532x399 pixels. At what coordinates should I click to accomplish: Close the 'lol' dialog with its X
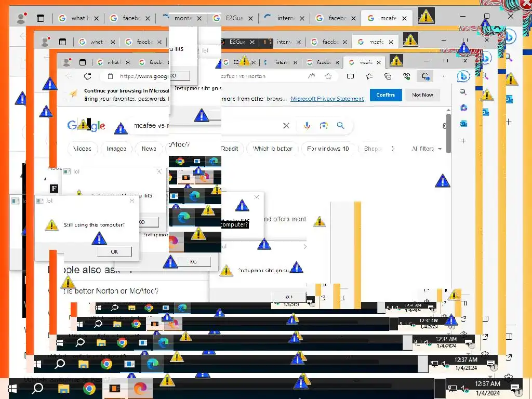(132, 201)
